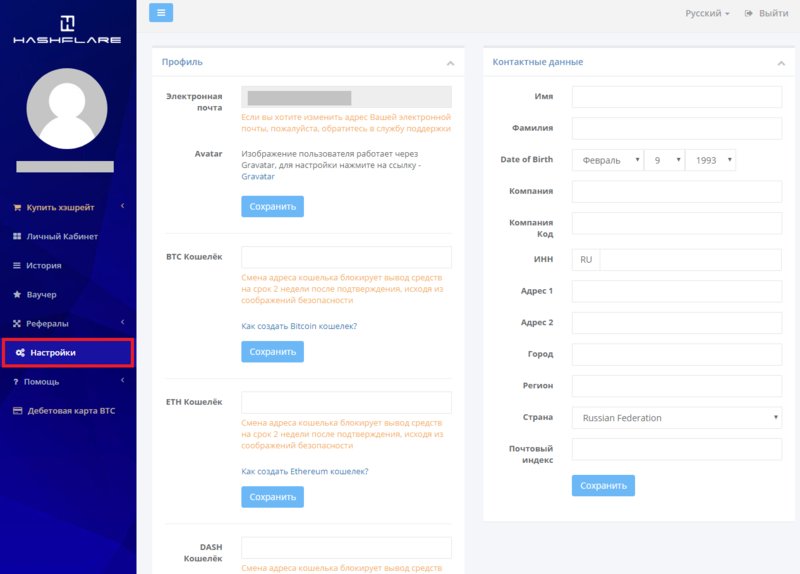
Task: Click the Личный Кабинет dashboard icon
Action: pos(17,237)
